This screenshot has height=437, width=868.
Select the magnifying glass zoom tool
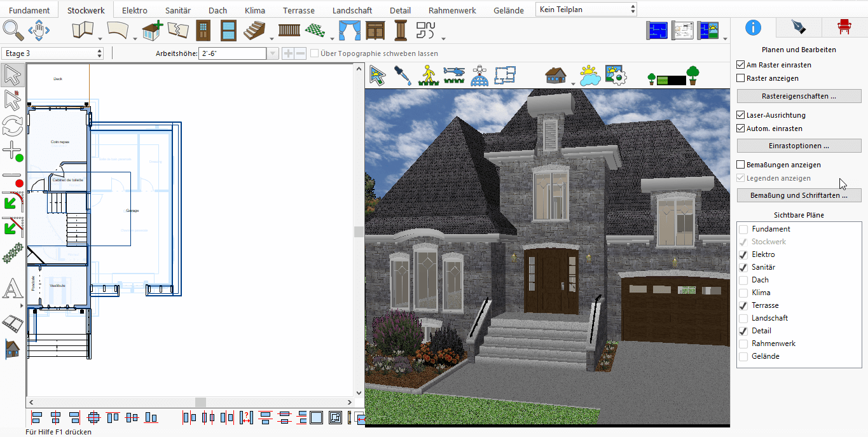click(13, 30)
